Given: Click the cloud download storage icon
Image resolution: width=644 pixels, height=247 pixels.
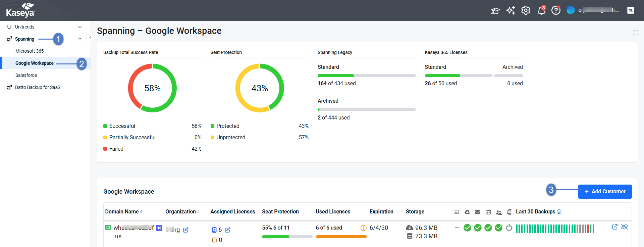Looking at the screenshot, I should pos(410,228).
